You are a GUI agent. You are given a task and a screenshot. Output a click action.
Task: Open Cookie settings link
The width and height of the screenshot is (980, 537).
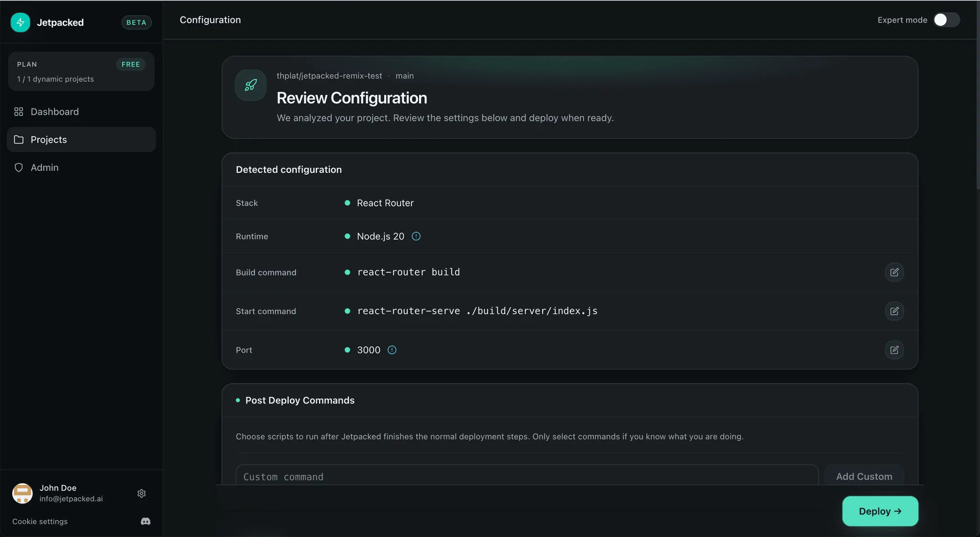(x=40, y=522)
